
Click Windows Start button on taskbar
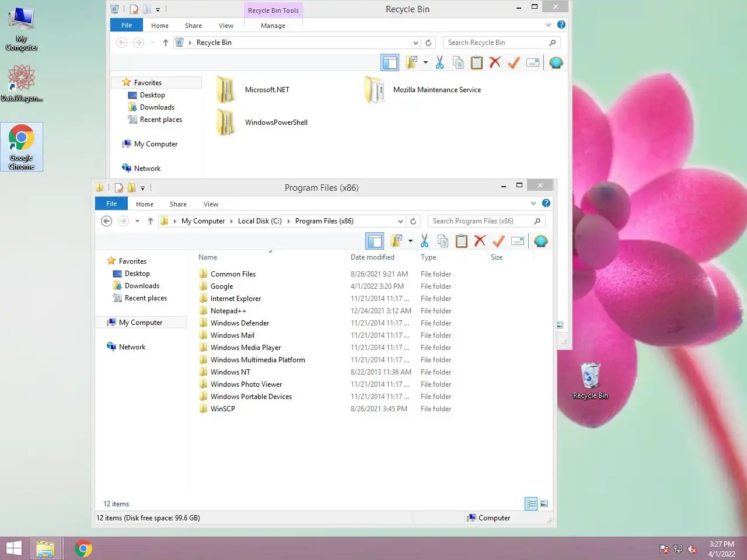coord(13,548)
